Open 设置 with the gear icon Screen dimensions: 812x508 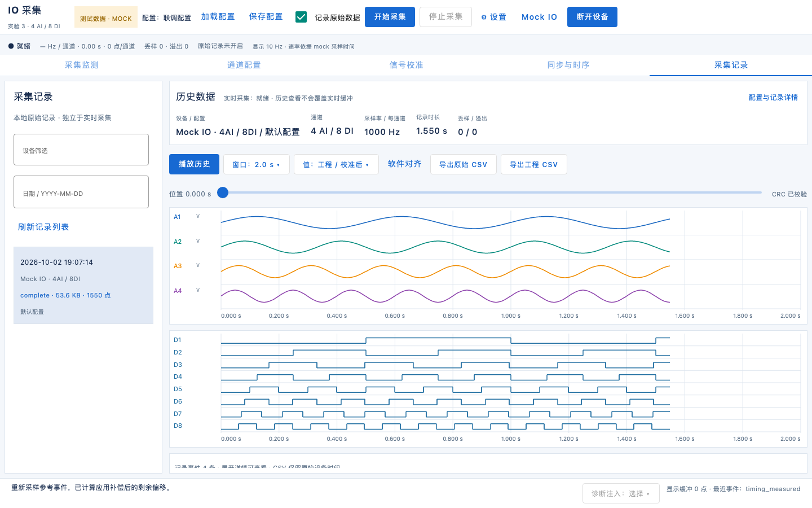click(x=493, y=17)
